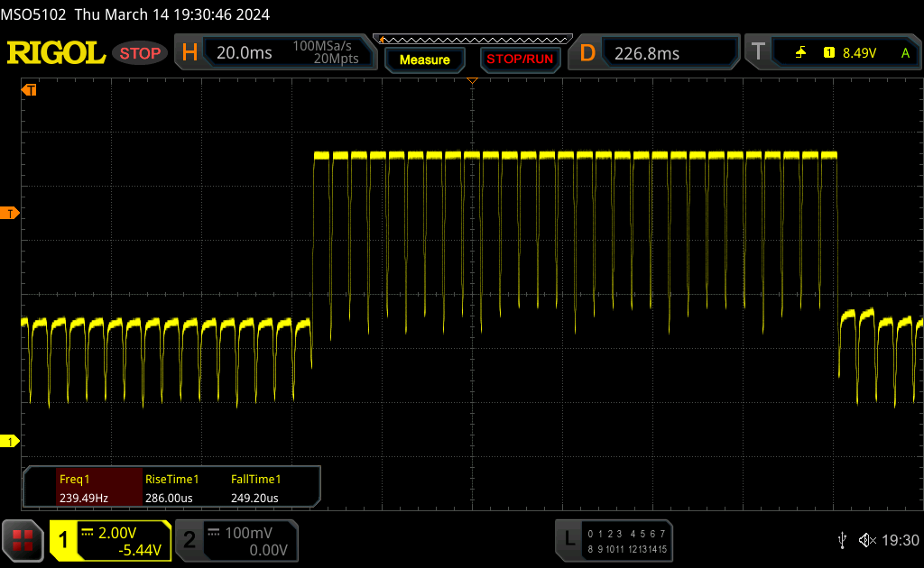Click the yellow trigger source 1 badge

tap(828, 53)
